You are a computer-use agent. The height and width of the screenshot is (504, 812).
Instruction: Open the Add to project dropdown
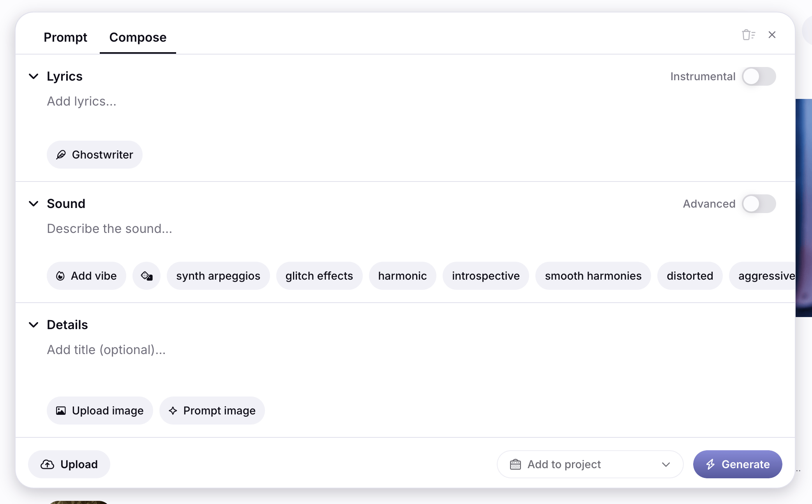(590, 464)
